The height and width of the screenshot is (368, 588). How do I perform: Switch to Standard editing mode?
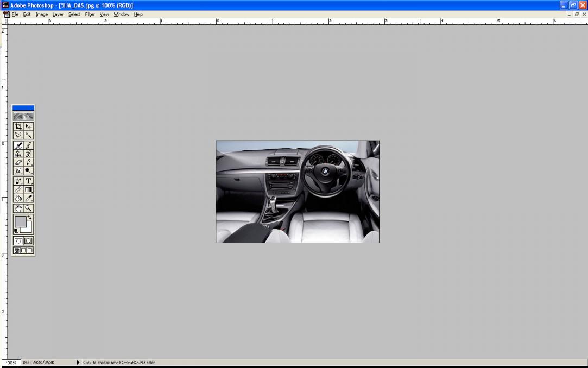[x=18, y=241]
